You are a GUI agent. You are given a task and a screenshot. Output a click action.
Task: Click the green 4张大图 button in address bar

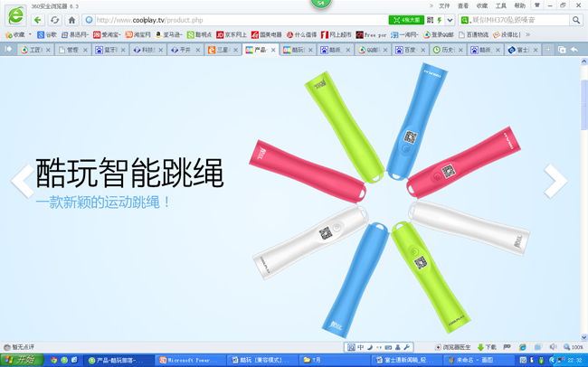click(x=406, y=20)
